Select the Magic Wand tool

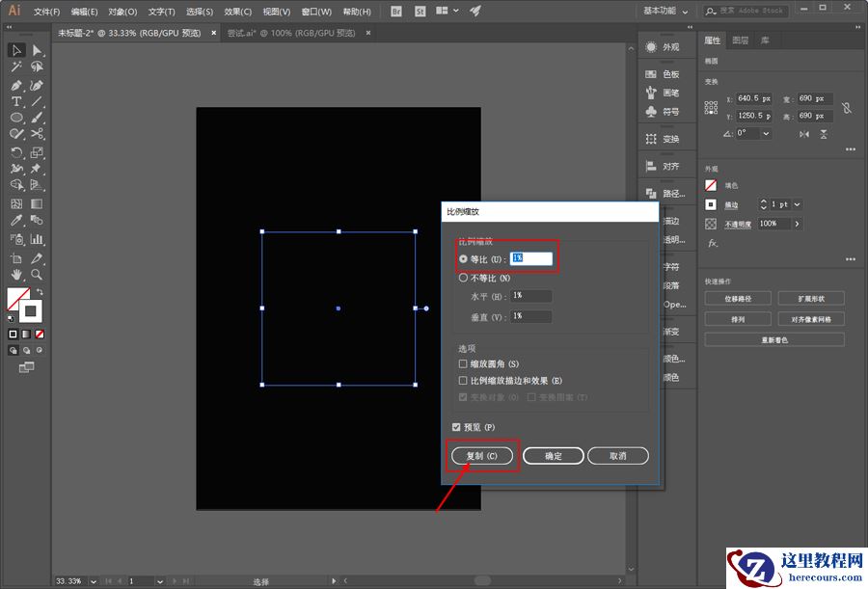[x=15, y=67]
